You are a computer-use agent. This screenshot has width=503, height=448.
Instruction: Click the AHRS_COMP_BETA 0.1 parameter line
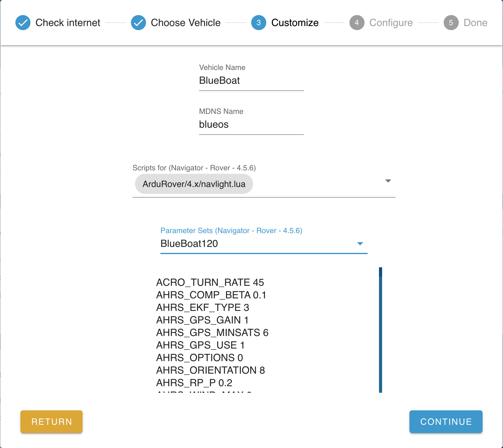[211, 295]
